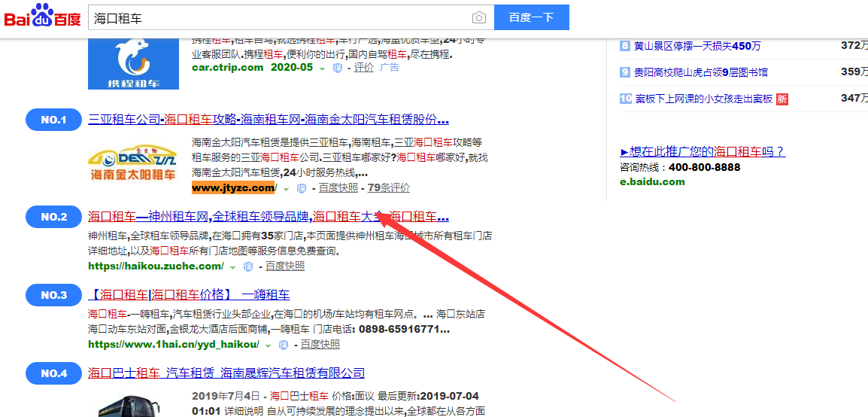Open 海口租车—神州租车网 result title
868x417 pixels.
pos(269,216)
